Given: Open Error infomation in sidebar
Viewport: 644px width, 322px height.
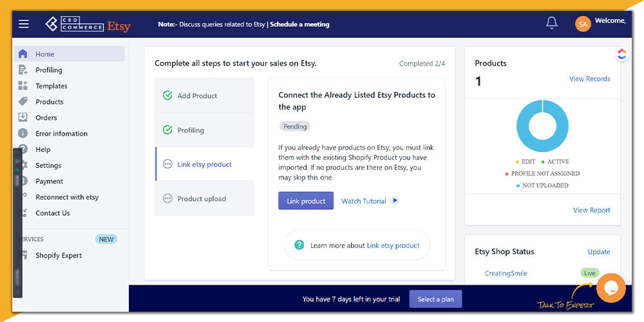Looking at the screenshot, I should click(61, 133).
